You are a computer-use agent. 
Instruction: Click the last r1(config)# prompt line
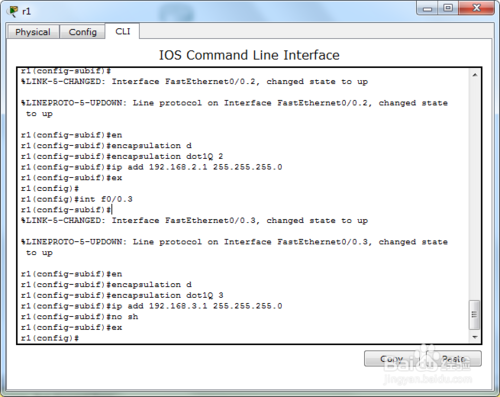(50, 338)
